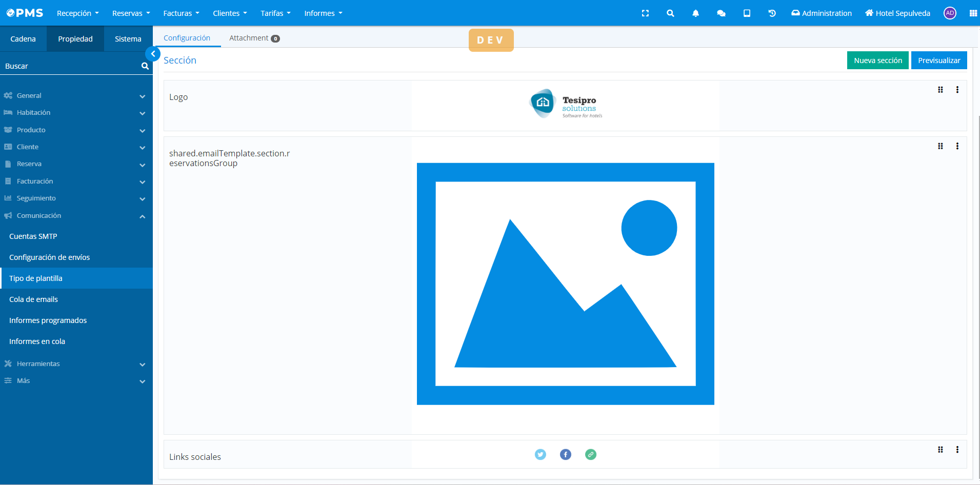Click the Nueva sección button
Viewport: 980px width, 485px height.
click(x=877, y=60)
